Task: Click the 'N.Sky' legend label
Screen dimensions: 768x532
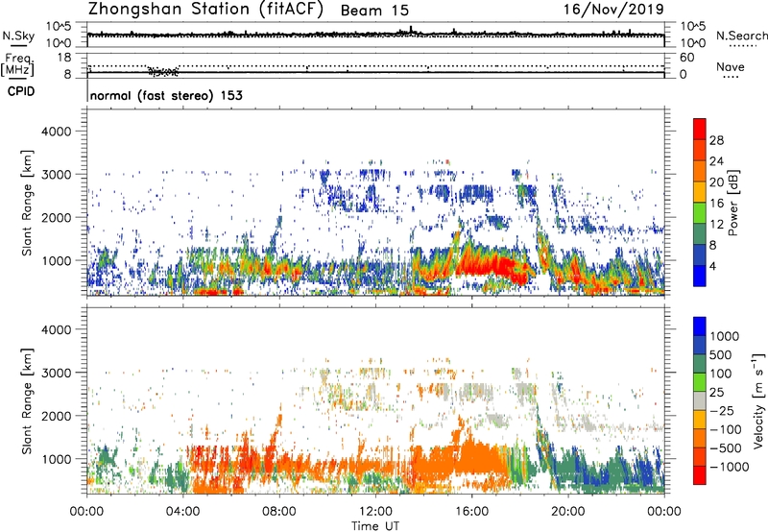Action: pos(18,36)
